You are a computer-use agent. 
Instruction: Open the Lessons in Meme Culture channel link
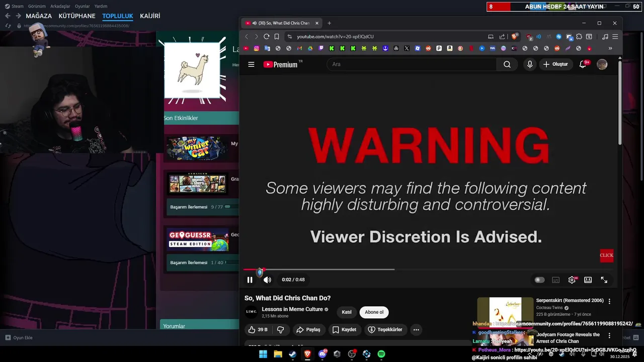click(x=292, y=309)
